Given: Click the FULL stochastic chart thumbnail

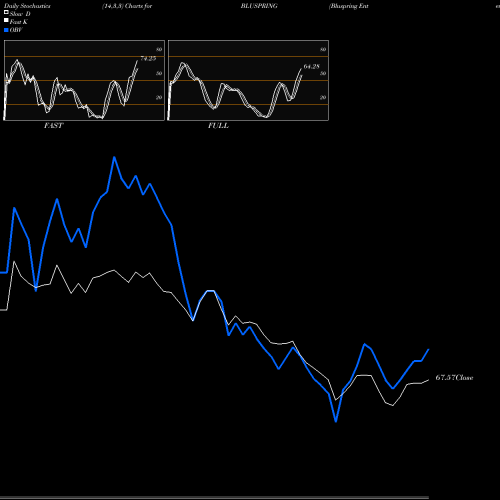Looking at the screenshot, I should tap(248, 80).
